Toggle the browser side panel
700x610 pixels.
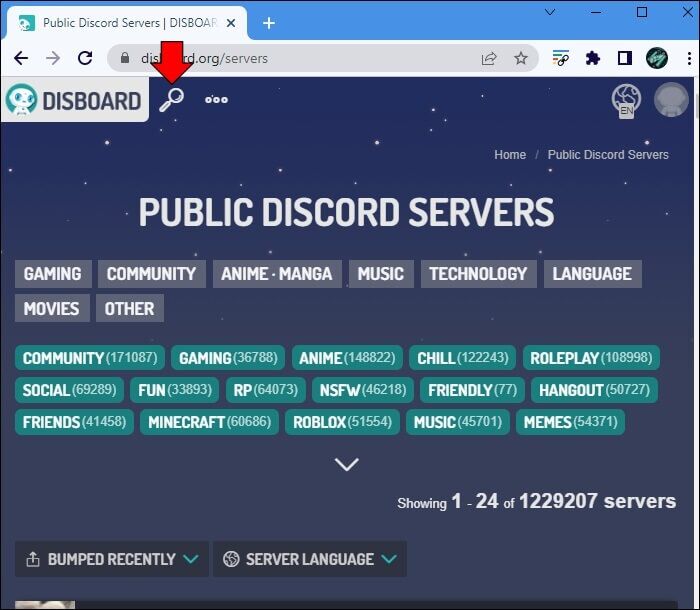click(625, 58)
